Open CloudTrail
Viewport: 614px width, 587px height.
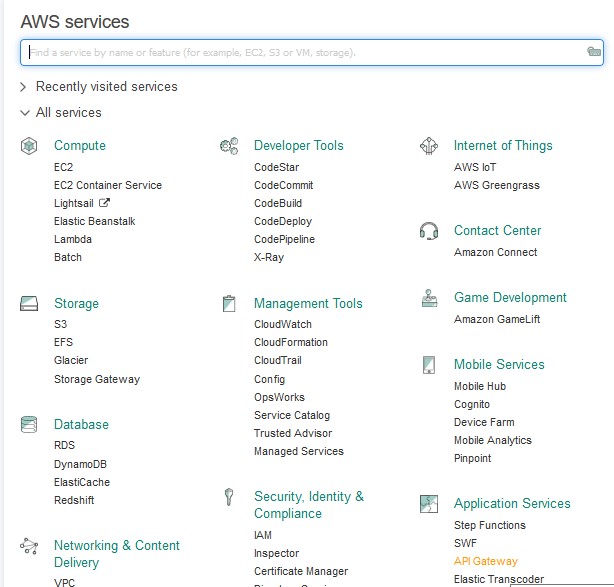point(278,360)
